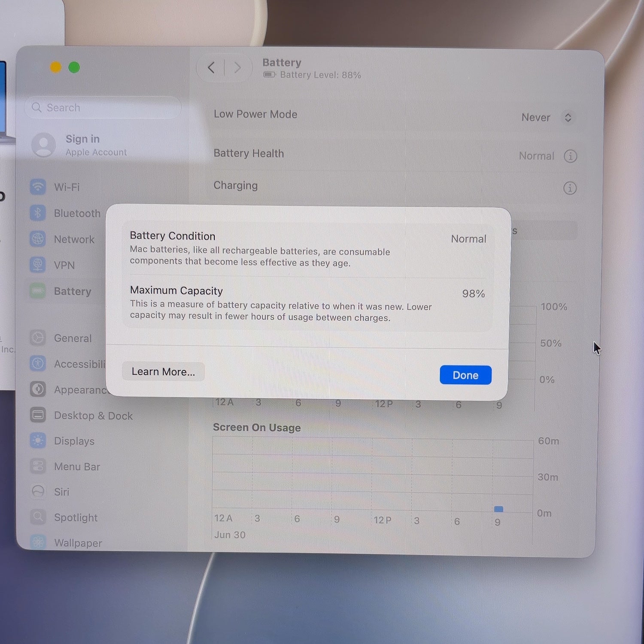Screen dimensions: 644x644
Task: Click Battery Health info icon
Action: [x=570, y=156]
